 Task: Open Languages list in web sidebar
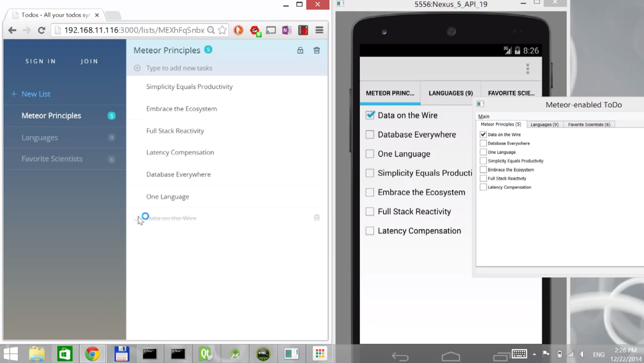65,137
